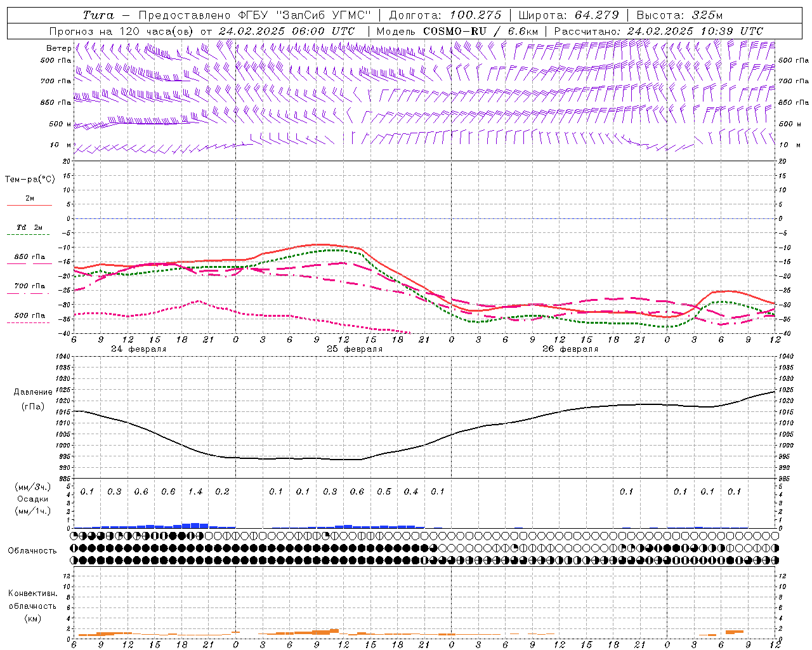Click the "Тем-ра(°C)" temperature axis title
The width and height of the screenshot is (812, 650).
(30, 180)
